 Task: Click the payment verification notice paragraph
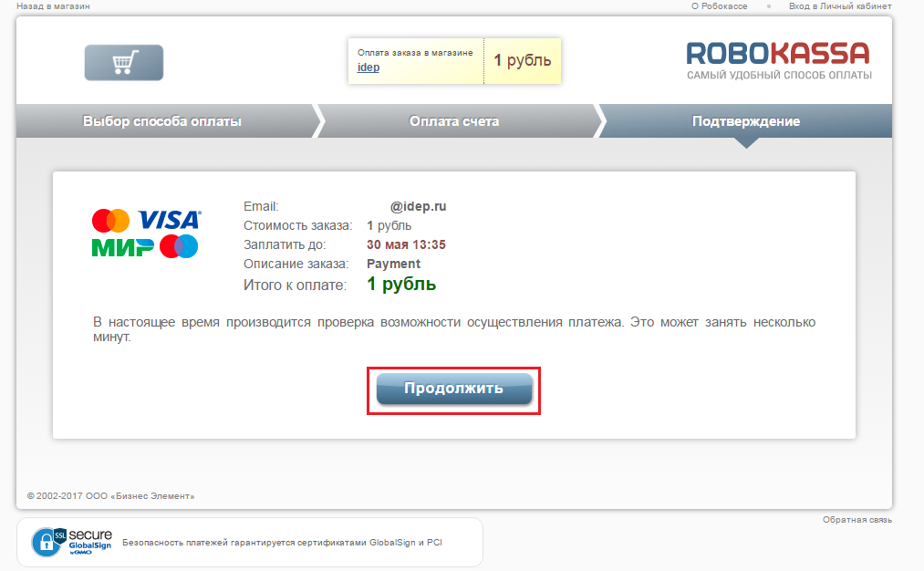(454, 329)
